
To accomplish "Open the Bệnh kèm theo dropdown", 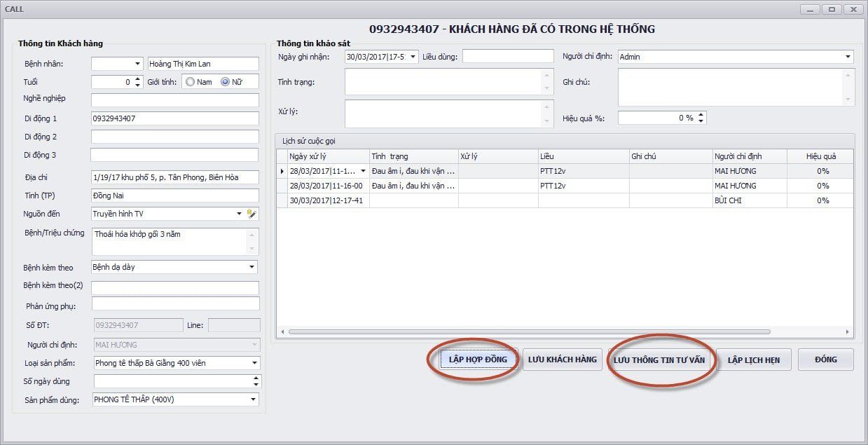I will tap(252, 267).
